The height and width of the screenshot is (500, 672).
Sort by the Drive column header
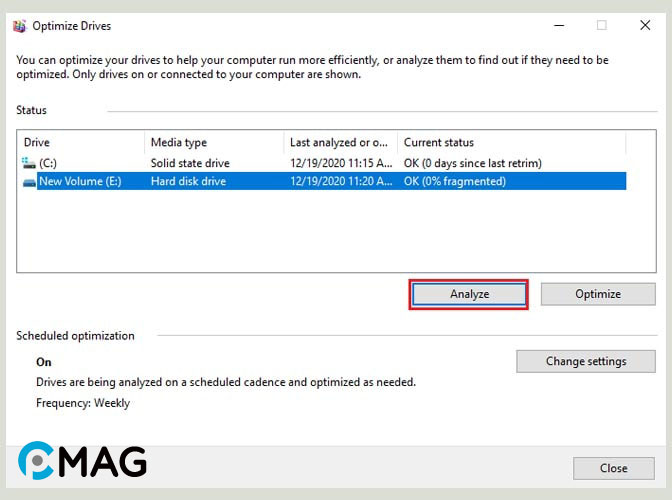coord(80,142)
